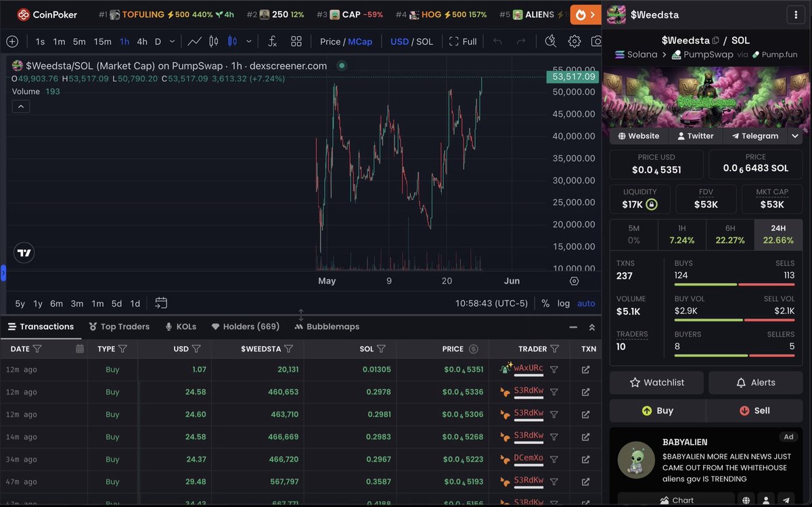Click the red Sell button

coord(754,410)
